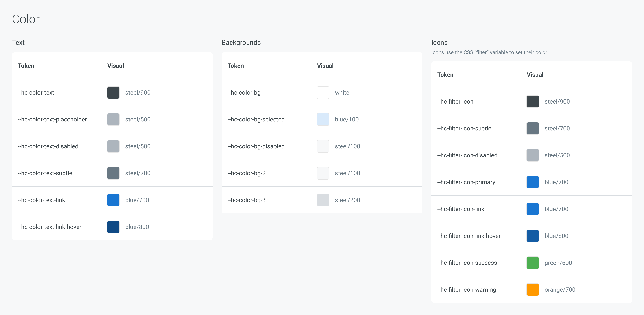The image size is (644, 315).
Task: Click the --hc-filter-icon-primary blue swatch
Action: click(x=533, y=182)
